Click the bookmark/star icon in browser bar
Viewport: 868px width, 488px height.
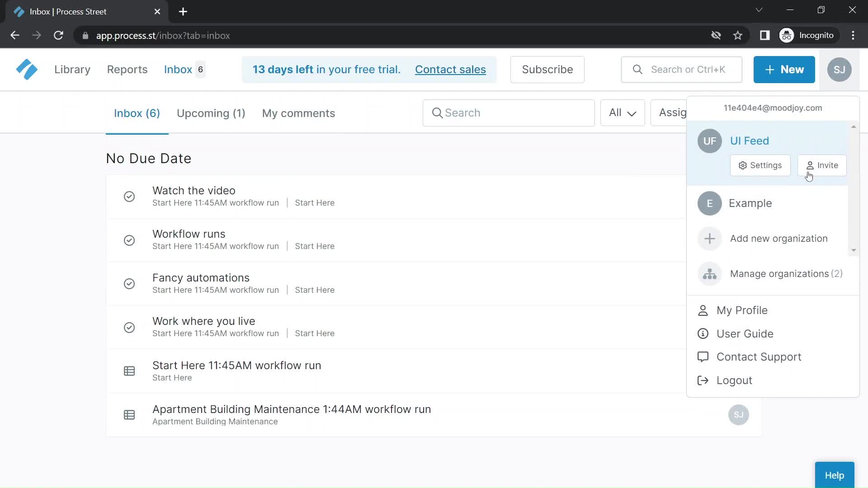coord(737,36)
